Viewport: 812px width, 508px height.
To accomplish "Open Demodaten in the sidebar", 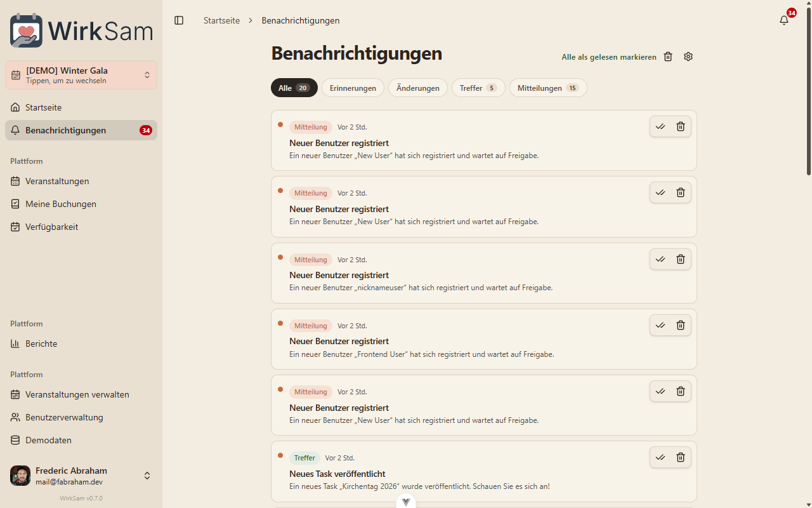I will pos(81,440).
